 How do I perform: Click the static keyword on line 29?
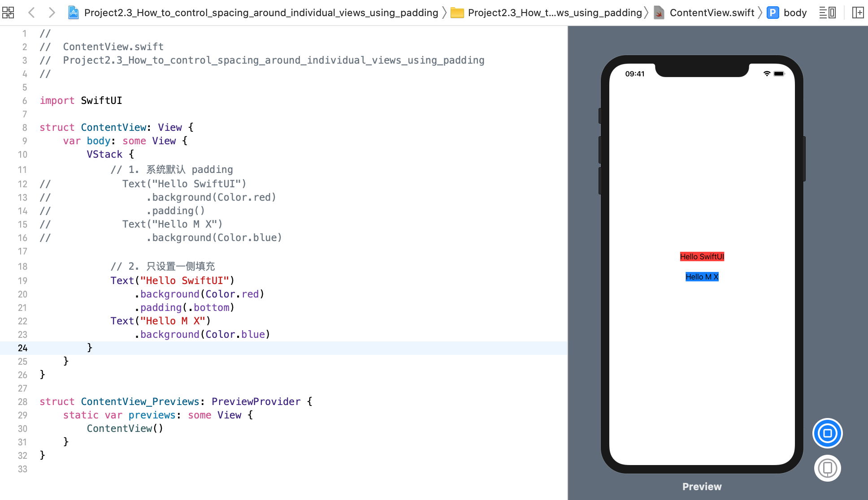pyautogui.click(x=81, y=415)
